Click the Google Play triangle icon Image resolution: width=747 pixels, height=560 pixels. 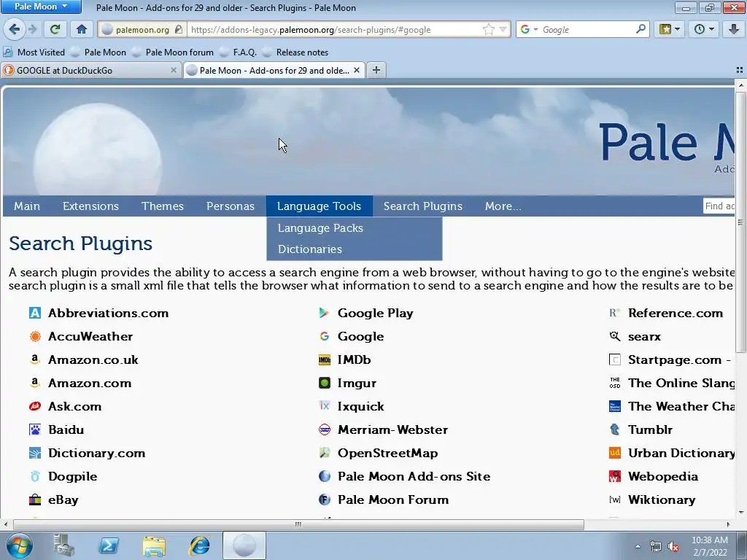pyautogui.click(x=325, y=313)
